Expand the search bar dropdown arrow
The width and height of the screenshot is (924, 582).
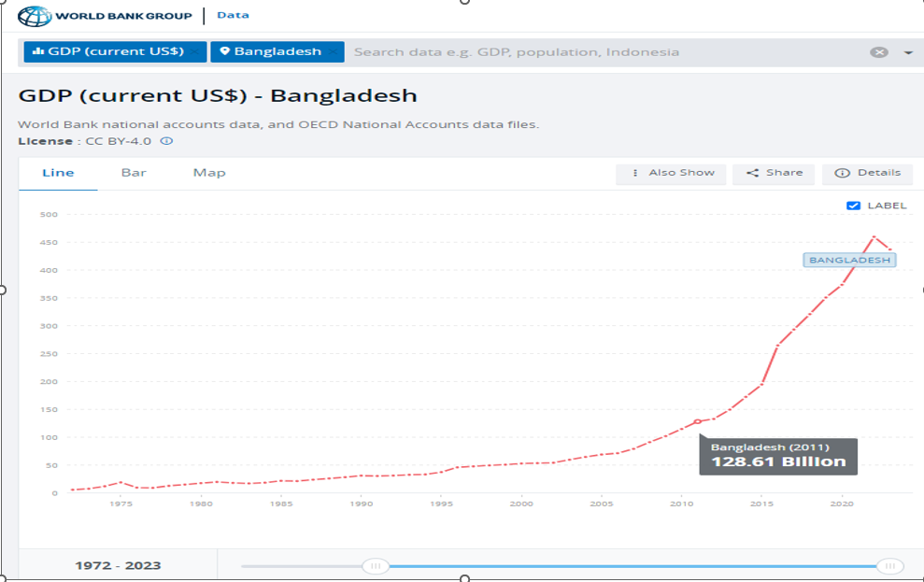908,52
